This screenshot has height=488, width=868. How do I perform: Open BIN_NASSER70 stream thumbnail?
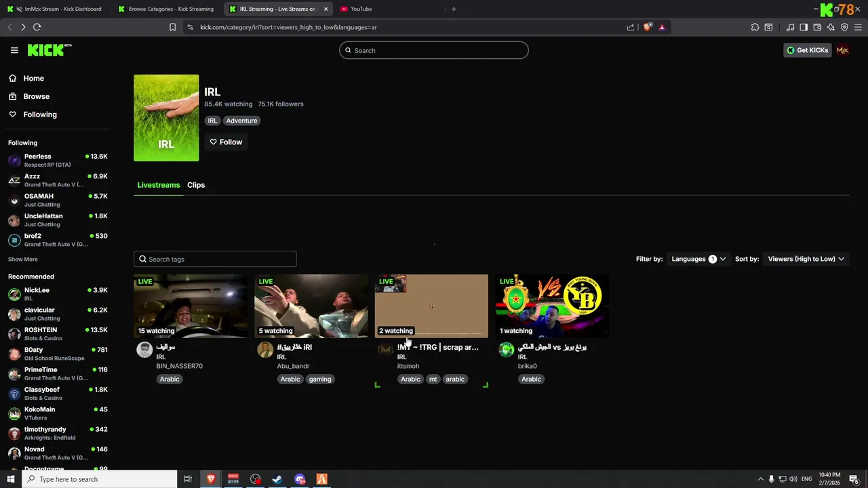[191, 306]
